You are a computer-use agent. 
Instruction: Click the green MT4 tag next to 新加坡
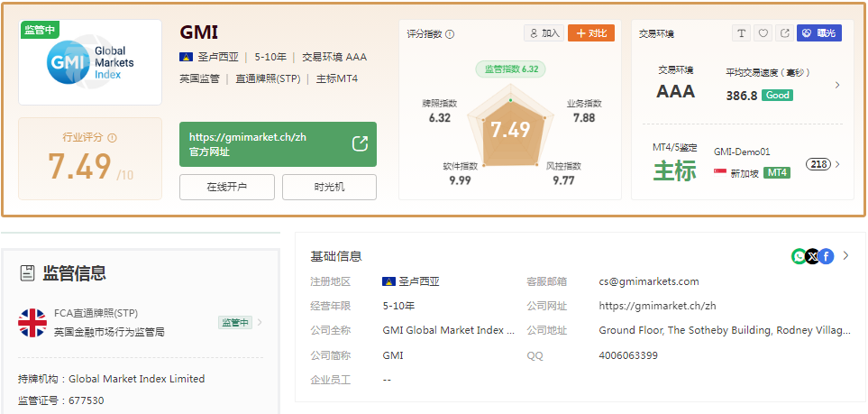pyautogui.click(x=777, y=173)
